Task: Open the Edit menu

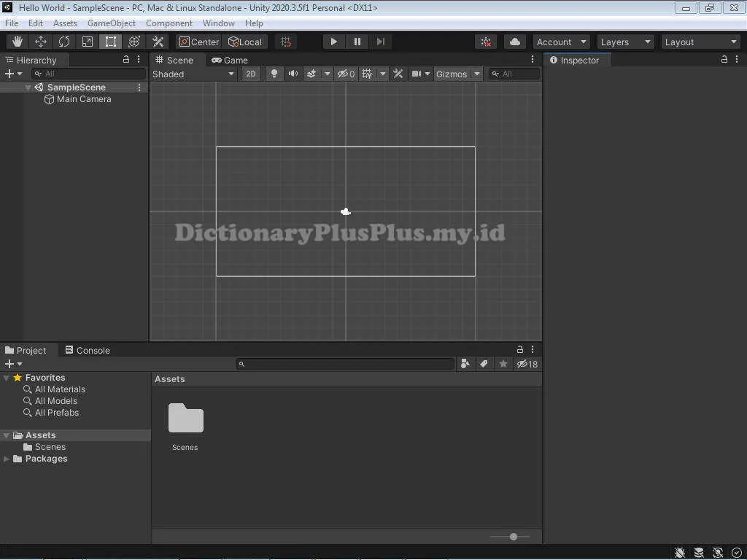Action: [35, 23]
